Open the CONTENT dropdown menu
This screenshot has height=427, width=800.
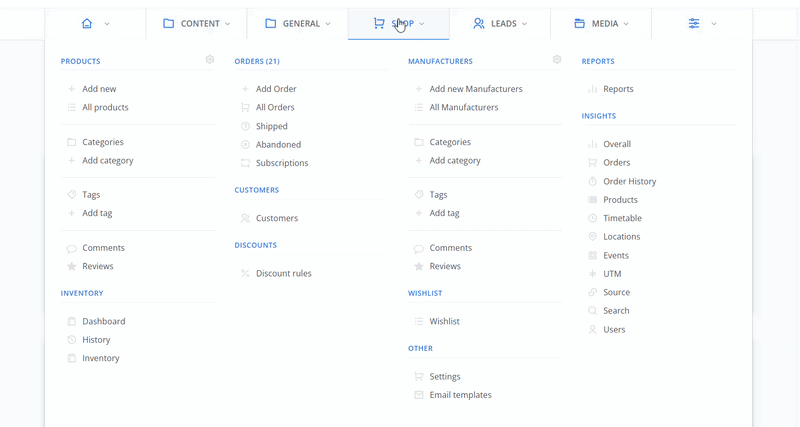(x=196, y=23)
